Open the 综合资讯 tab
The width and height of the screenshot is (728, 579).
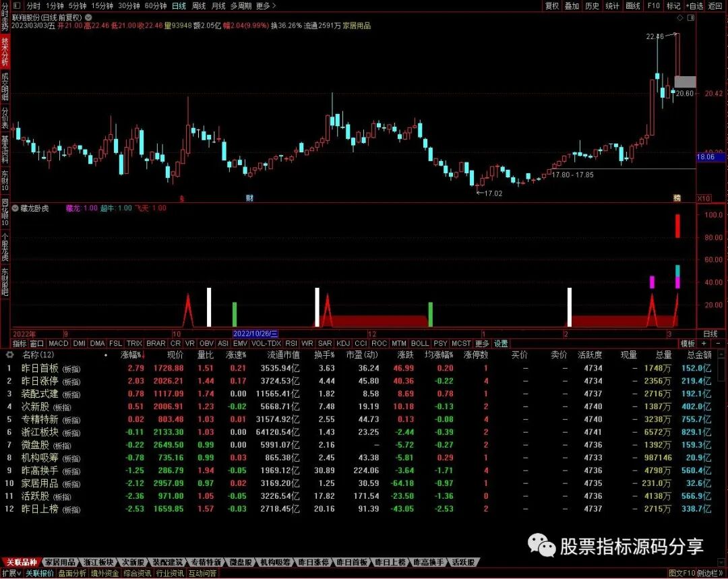click(137, 574)
